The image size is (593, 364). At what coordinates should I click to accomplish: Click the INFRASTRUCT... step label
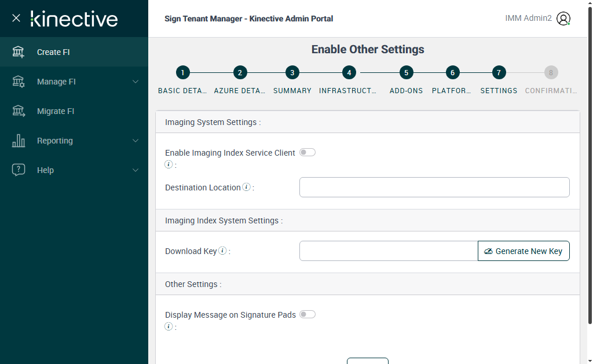point(347,91)
